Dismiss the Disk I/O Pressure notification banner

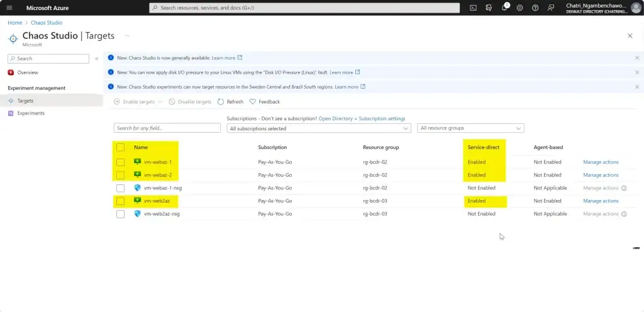tap(637, 72)
